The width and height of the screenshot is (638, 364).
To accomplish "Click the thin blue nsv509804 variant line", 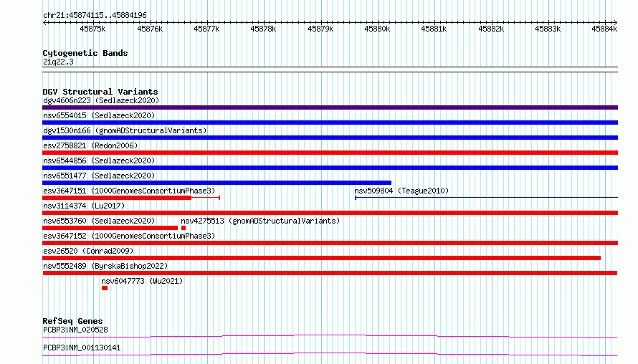I will click(486, 198).
